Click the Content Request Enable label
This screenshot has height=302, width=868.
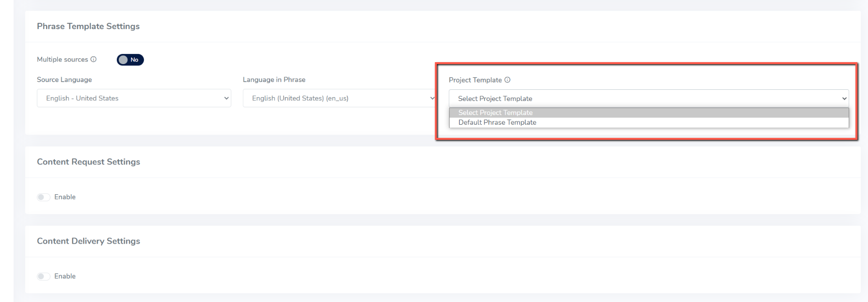tap(65, 197)
